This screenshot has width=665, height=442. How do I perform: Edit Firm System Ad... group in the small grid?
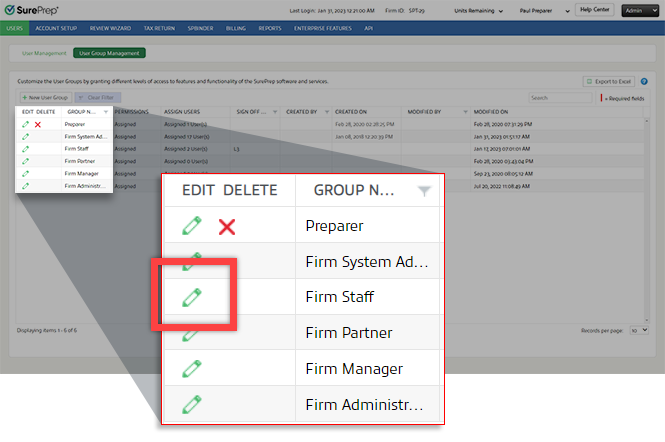coord(25,137)
